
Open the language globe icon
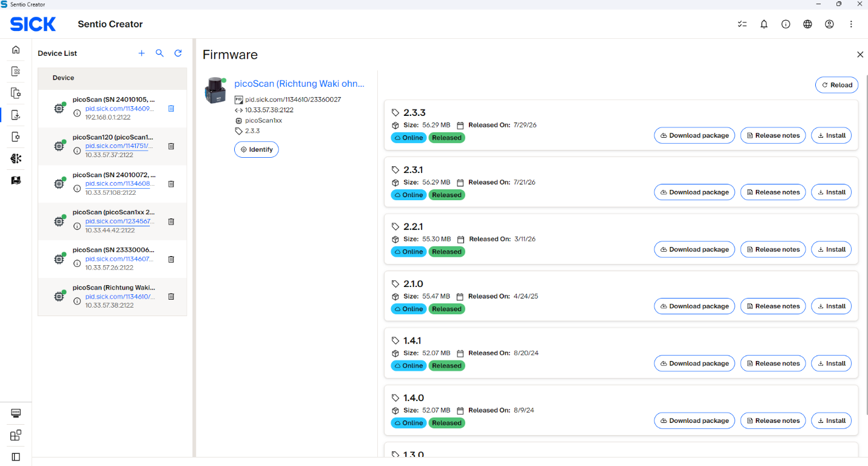(x=807, y=24)
